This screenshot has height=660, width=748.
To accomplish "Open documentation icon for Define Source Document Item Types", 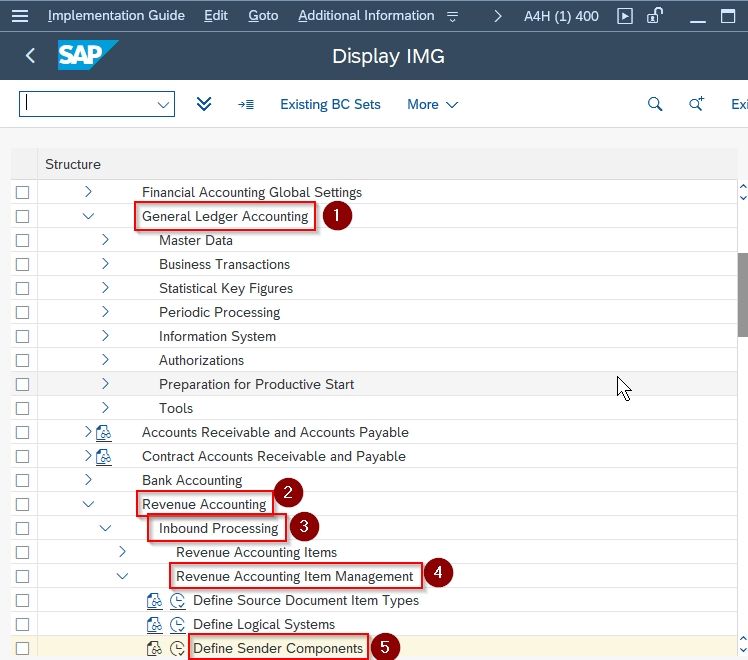I will tap(155, 600).
